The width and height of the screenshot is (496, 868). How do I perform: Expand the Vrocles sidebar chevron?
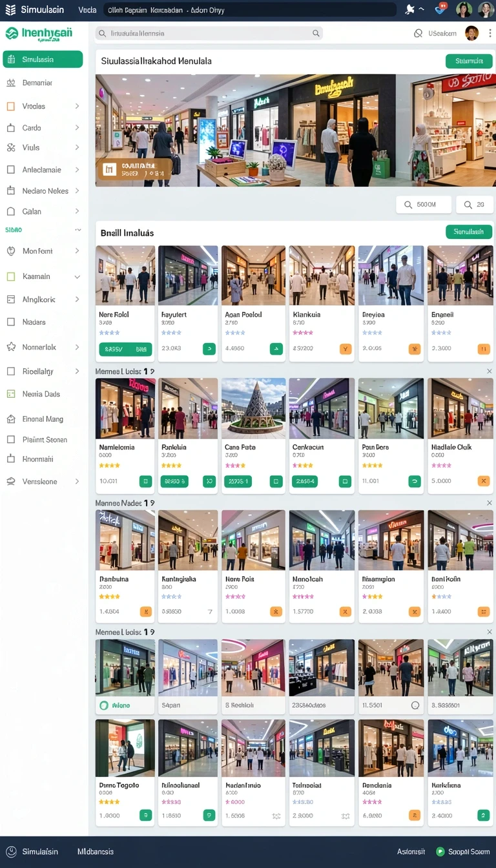77,106
